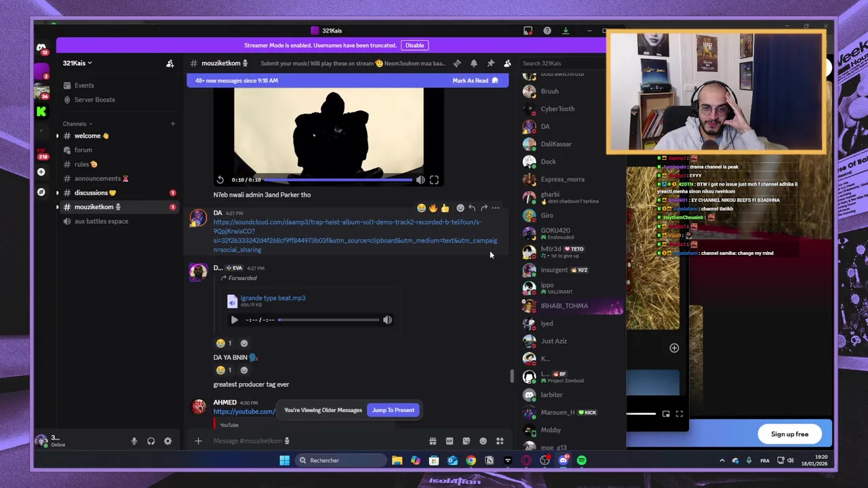Add joy emoji reaction on DA's message
The image size is (868, 488).
[x=421, y=208]
